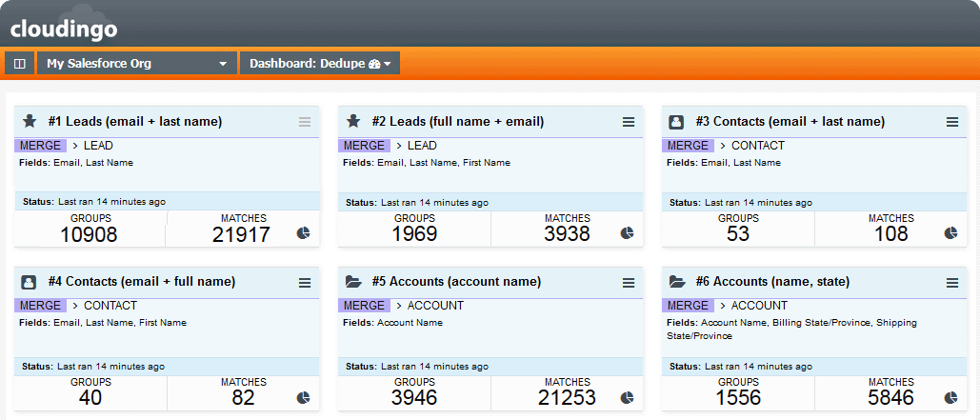Click the cloudingo logo

click(x=64, y=30)
